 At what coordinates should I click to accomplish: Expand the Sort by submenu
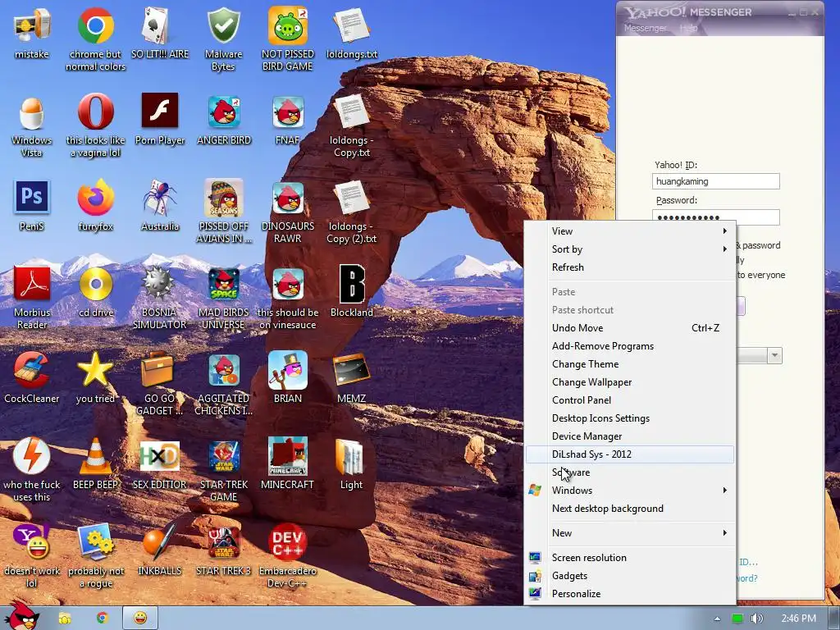[x=630, y=249]
